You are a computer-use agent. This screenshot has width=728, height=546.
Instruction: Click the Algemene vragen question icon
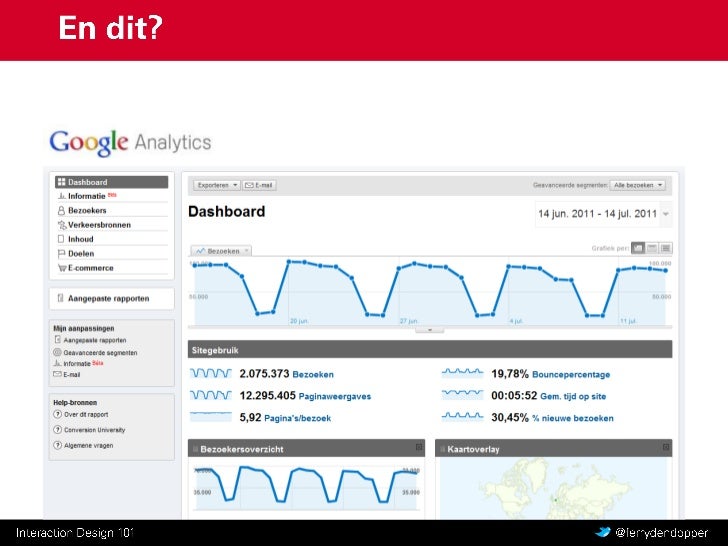[x=58, y=445]
